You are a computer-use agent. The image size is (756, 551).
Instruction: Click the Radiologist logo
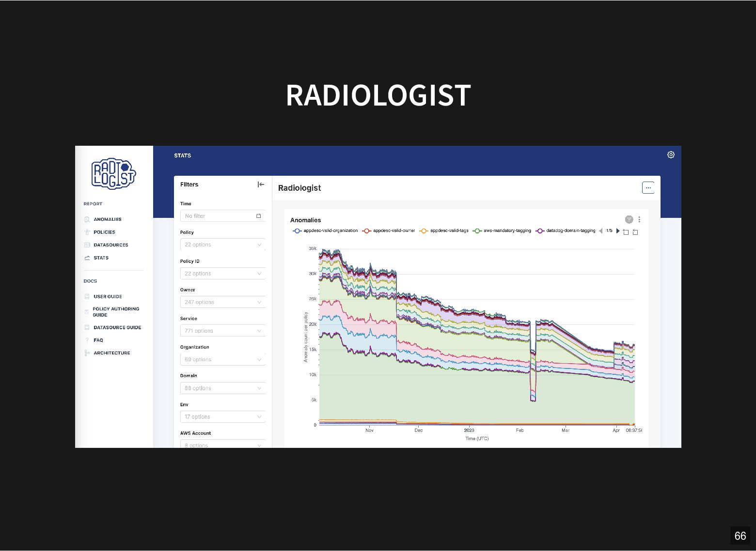click(114, 173)
